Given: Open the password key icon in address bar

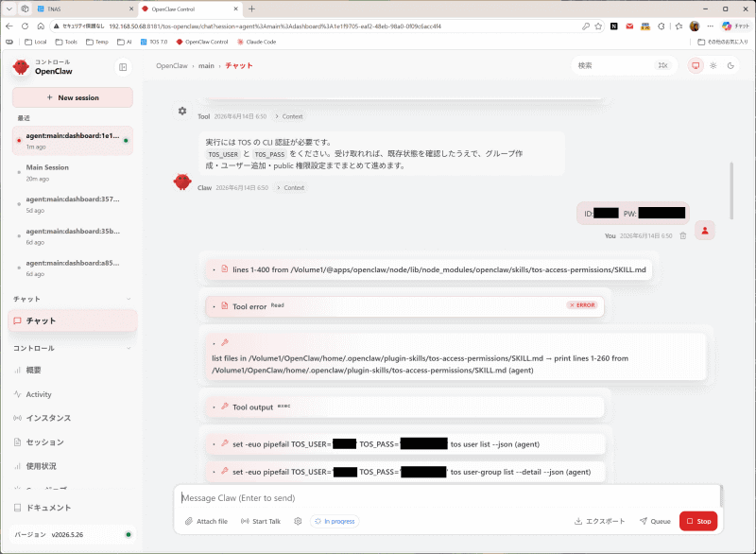Looking at the screenshot, I should [586, 26].
